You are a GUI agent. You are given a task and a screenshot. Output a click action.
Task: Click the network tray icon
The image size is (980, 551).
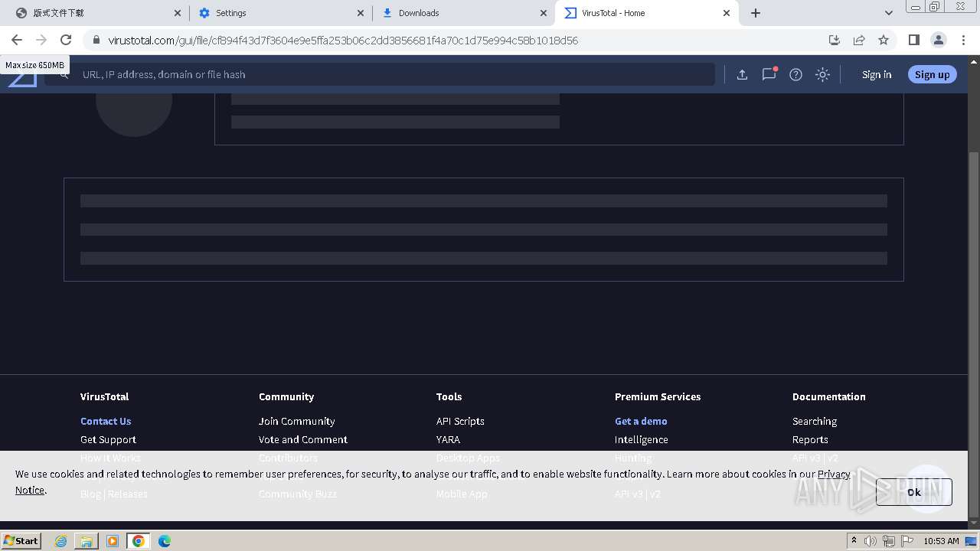pos(888,540)
